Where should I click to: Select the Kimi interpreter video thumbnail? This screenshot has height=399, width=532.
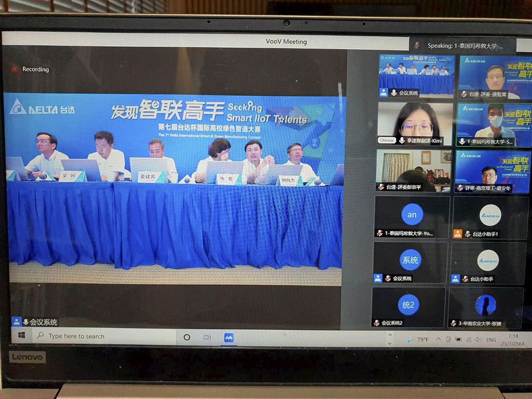[414, 124]
